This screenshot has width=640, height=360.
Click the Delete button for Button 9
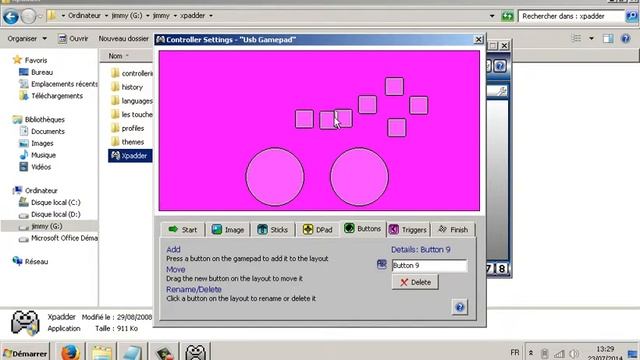coord(415,282)
